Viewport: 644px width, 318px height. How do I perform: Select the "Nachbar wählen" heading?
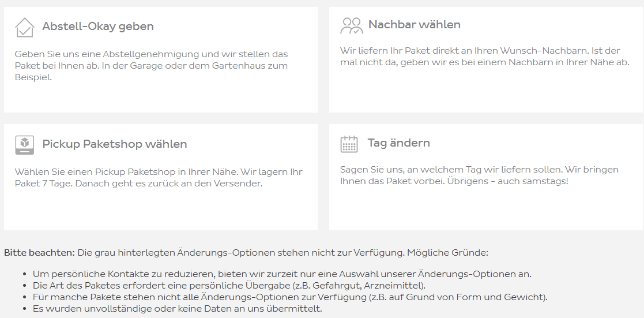coord(414,25)
